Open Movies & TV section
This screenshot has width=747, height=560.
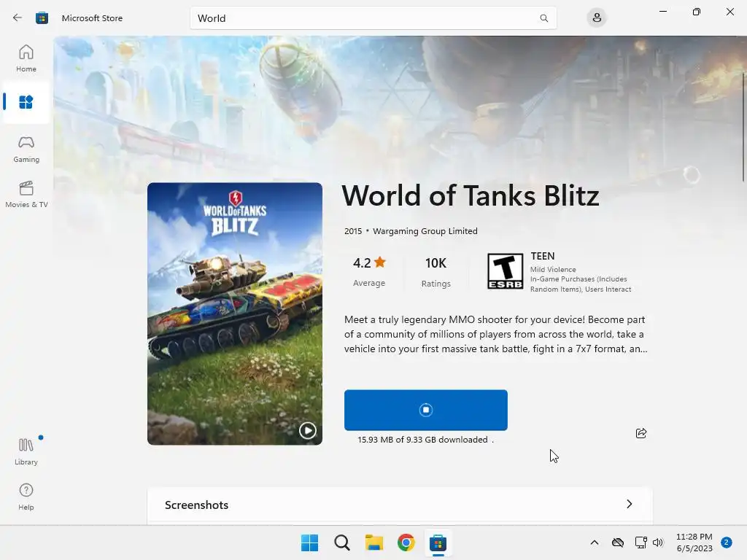tap(26, 194)
